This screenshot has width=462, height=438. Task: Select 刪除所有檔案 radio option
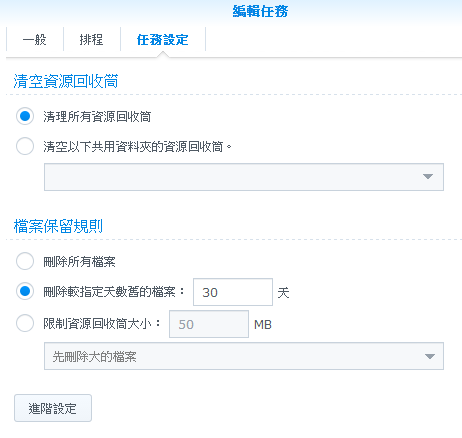pos(25,261)
